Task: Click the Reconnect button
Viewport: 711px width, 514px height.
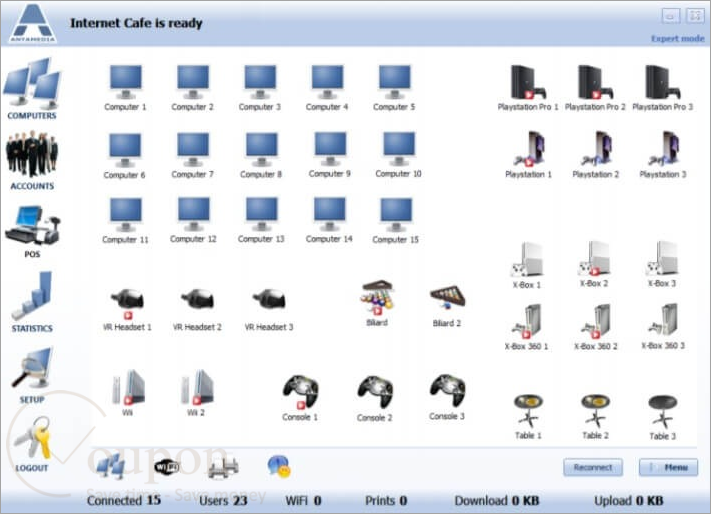Action: point(593,467)
